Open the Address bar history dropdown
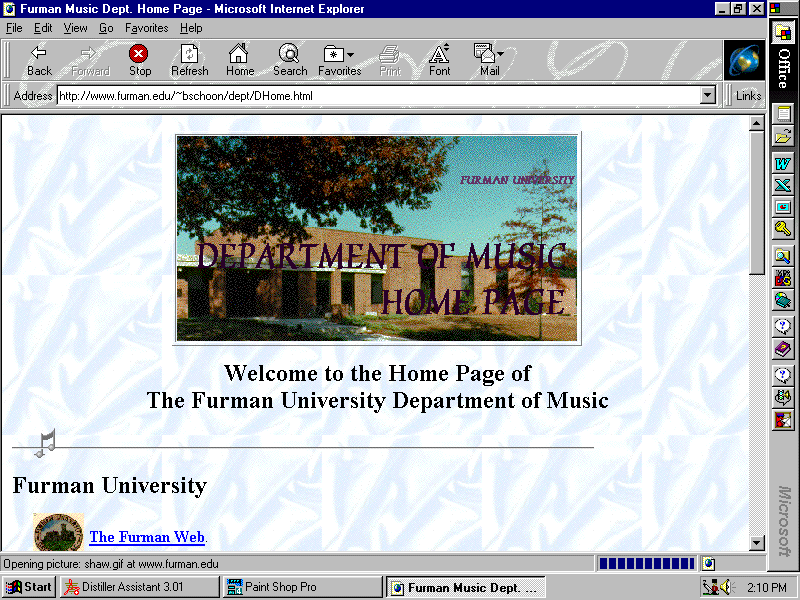Screen dimensions: 800x600 [x=708, y=95]
